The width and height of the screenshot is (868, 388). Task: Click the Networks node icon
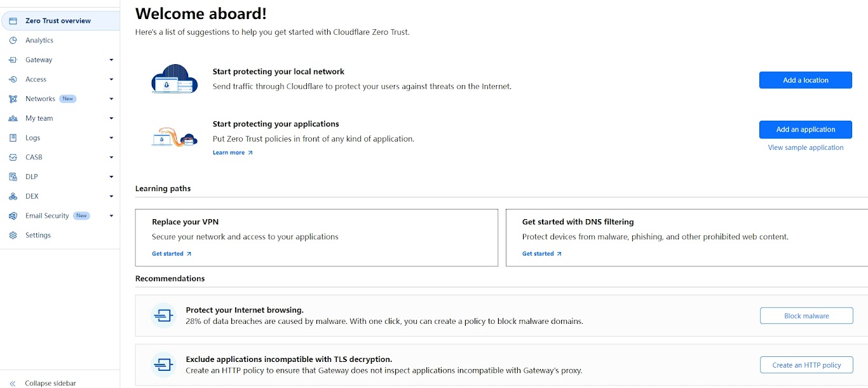click(13, 99)
